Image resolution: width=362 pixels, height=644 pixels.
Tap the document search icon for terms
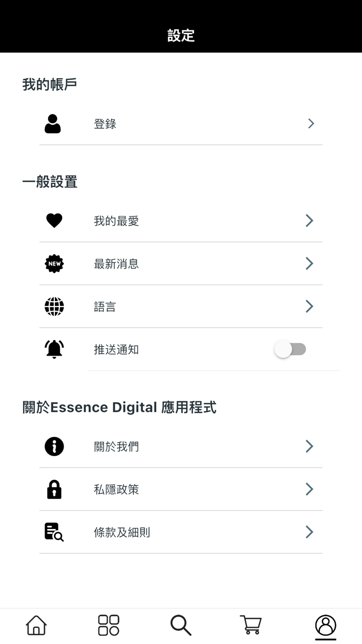coord(54,532)
